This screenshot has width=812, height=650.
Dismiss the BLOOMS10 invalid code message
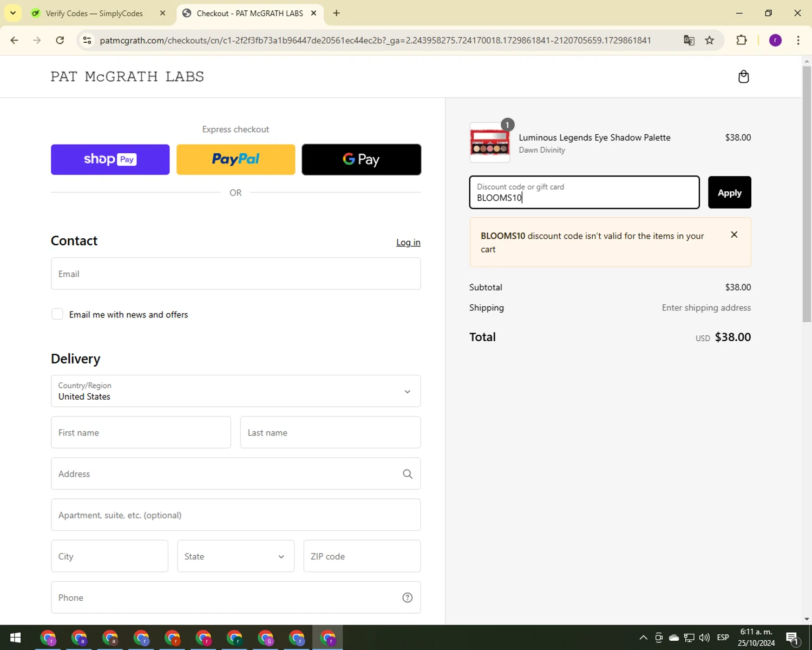pyautogui.click(x=734, y=235)
